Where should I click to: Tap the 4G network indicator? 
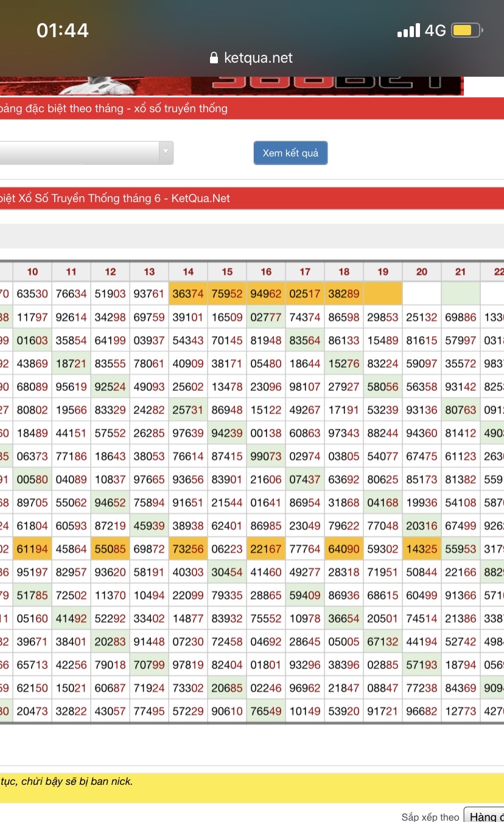point(435,30)
